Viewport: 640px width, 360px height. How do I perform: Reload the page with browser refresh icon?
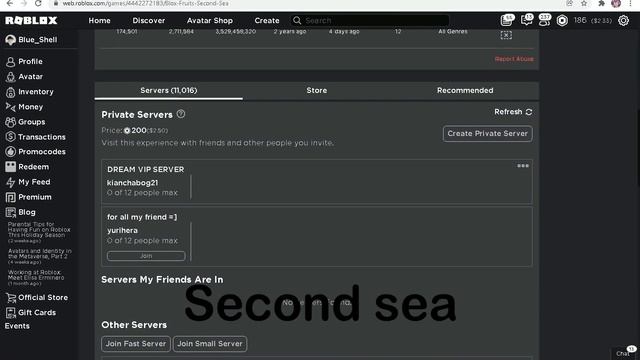tap(38, 3)
